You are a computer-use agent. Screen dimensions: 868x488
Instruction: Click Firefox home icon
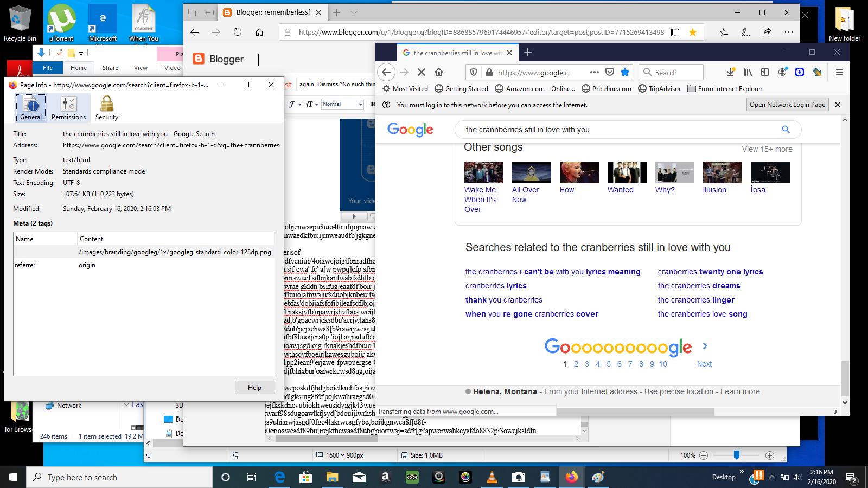(439, 72)
